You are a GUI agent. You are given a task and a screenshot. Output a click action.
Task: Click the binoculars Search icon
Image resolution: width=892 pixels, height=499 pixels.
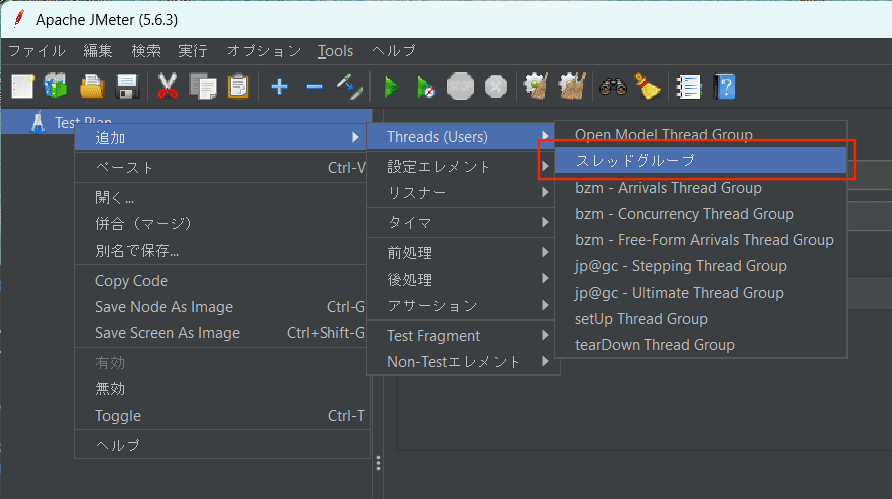click(x=613, y=87)
